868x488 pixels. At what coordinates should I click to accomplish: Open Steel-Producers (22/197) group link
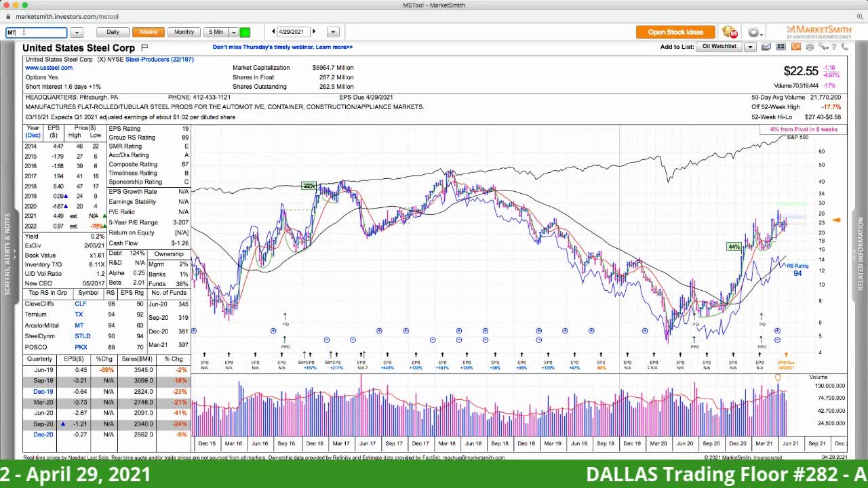[x=159, y=60]
